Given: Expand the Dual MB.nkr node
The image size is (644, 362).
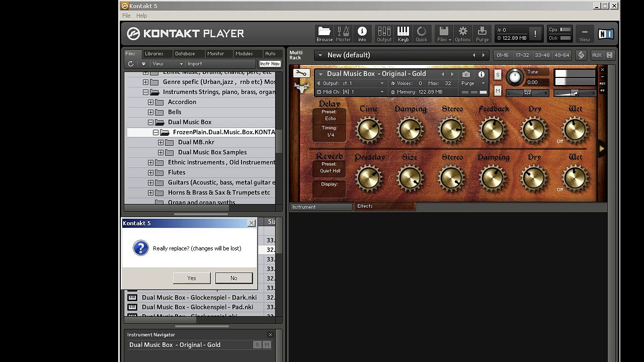Looking at the screenshot, I should [x=160, y=142].
